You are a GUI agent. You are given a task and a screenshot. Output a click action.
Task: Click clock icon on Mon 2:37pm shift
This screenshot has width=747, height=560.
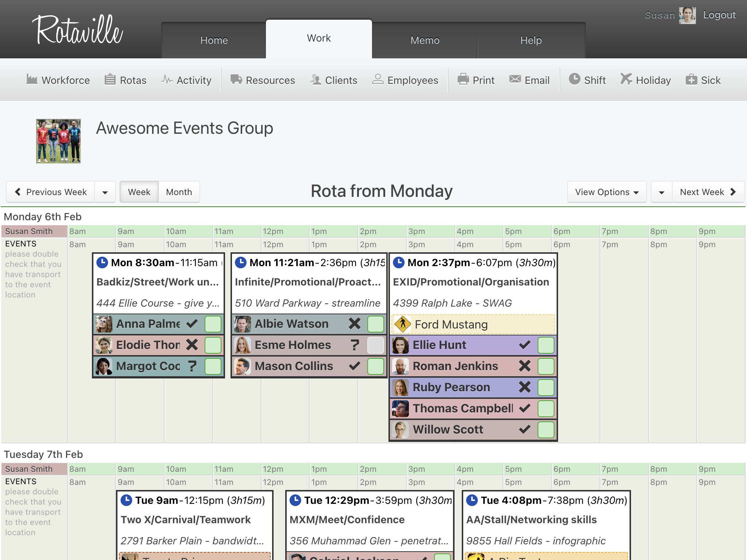tap(399, 262)
